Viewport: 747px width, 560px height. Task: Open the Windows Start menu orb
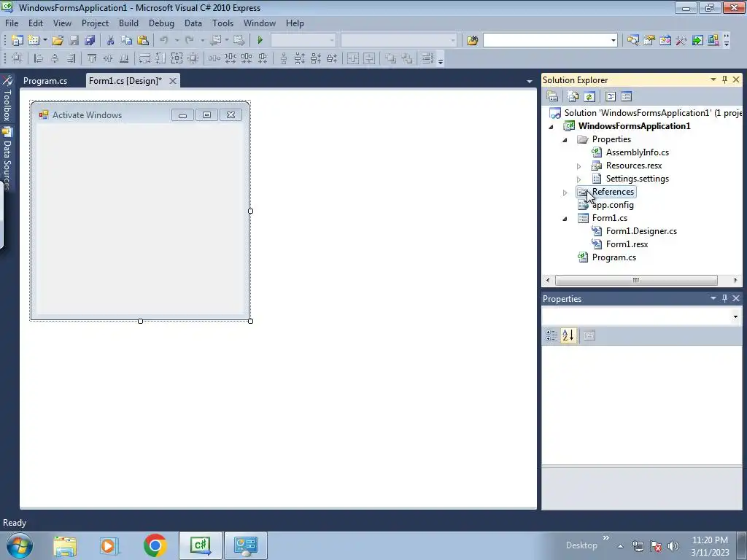[x=20, y=545]
